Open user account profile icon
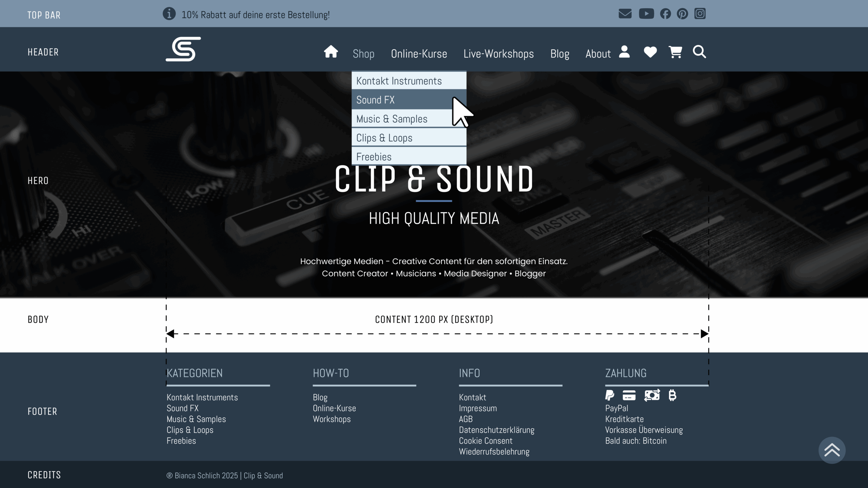This screenshot has width=868, height=488. pyautogui.click(x=624, y=52)
